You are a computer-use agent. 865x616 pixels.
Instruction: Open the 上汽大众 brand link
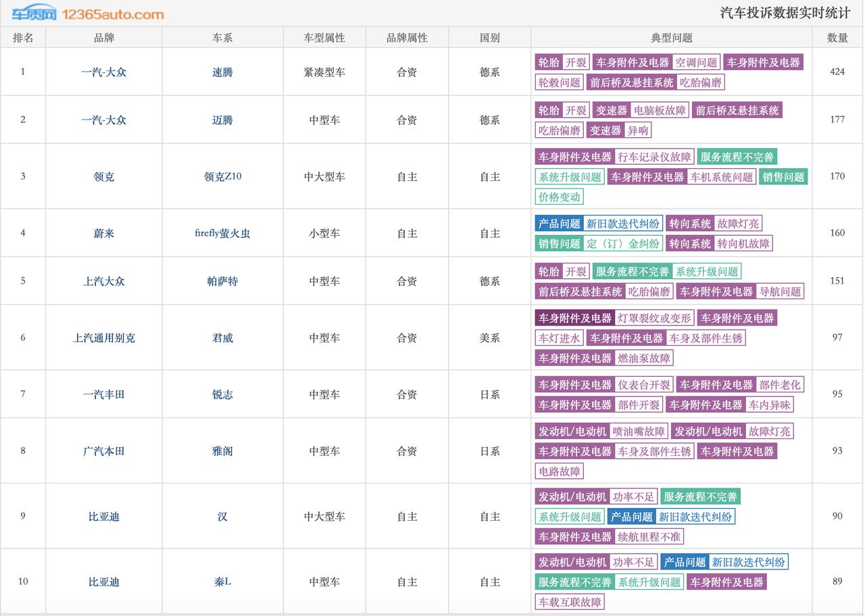104,281
